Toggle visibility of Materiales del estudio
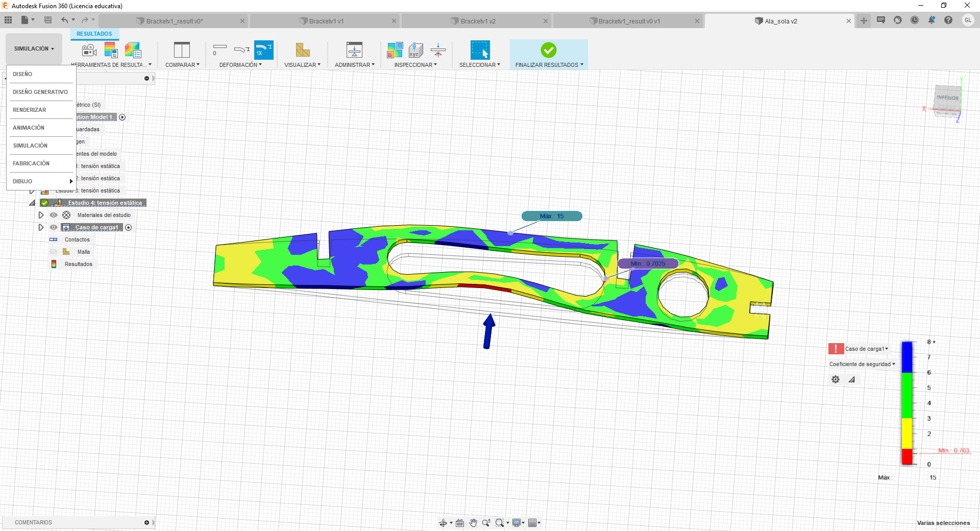The height and width of the screenshot is (531, 980). tap(54, 215)
